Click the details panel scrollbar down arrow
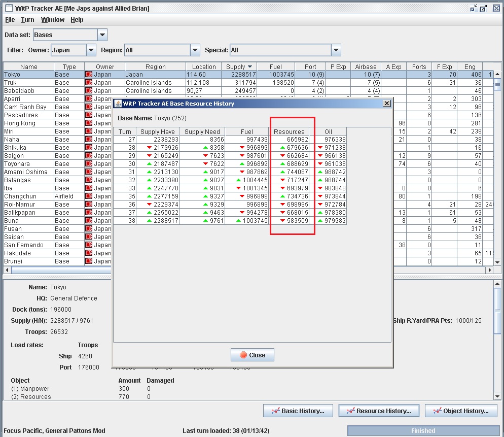The width and height of the screenshot is (504, 437). [497, 396]
